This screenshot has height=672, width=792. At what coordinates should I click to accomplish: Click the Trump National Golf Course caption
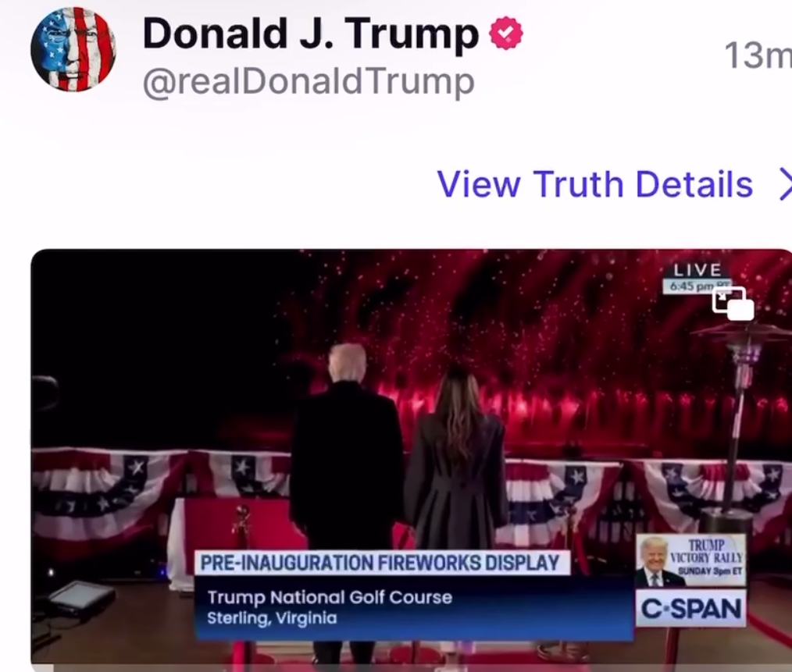330,597
